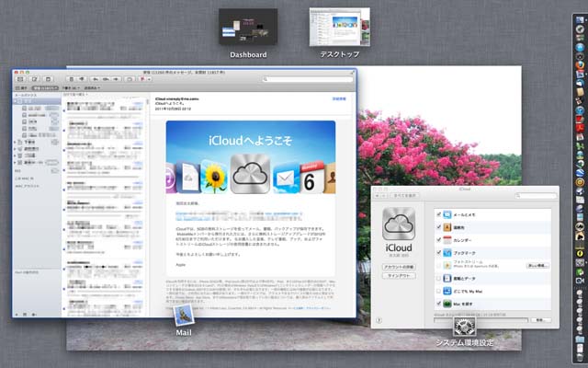Expand the 送信済み folder triangle in Mail sidebar

[16, 149]
